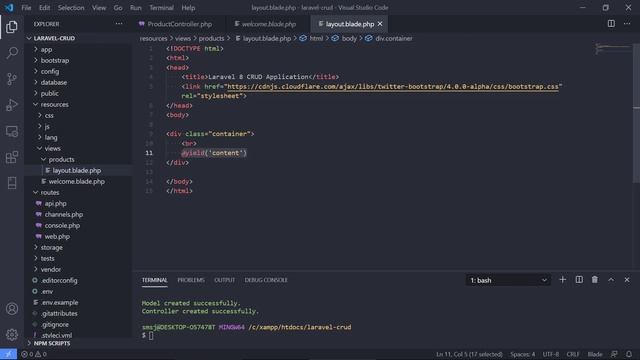640x360 pixels.
Task: Open the Terminal menu
Action: [161, 8]
